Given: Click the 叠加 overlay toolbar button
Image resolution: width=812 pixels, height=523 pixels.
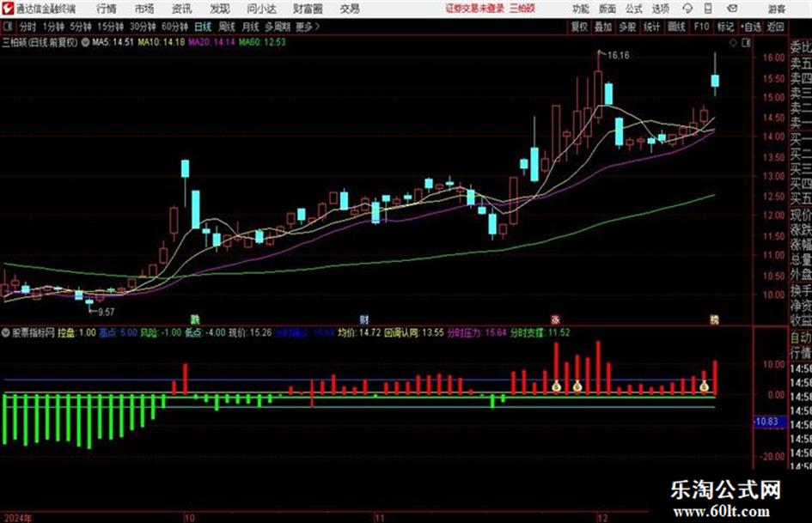Looking at the screenshot, I should [x=603, y=27].
